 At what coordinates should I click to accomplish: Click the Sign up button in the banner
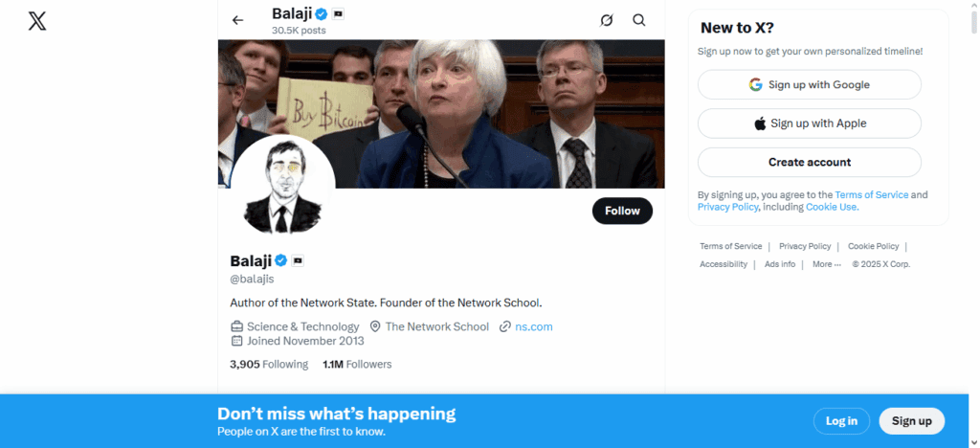pyautogui.click(x=911, y=421)
